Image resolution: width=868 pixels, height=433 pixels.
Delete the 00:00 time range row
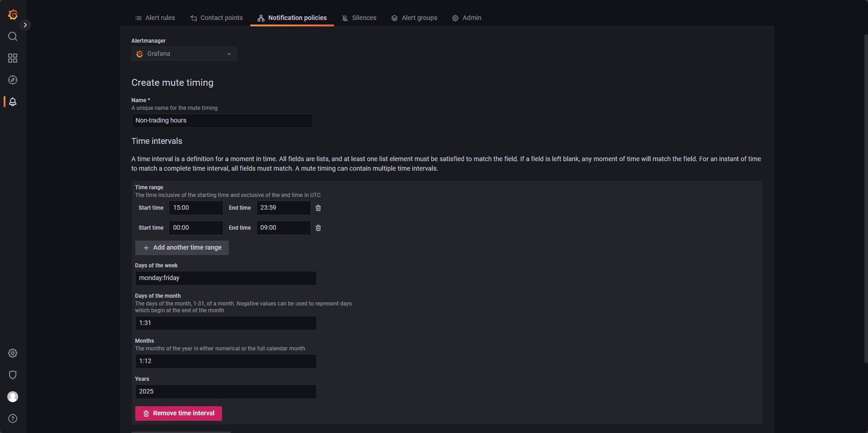tap(318, 228)
